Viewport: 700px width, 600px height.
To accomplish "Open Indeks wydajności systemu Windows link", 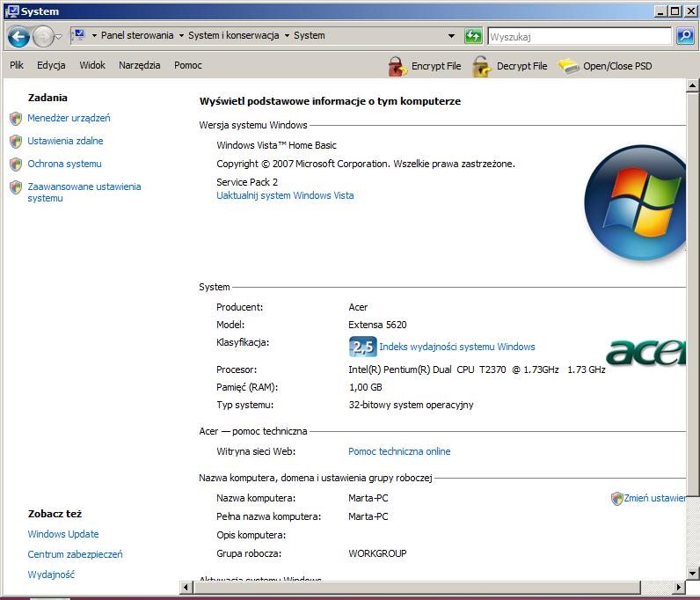I will click(456, 347).
